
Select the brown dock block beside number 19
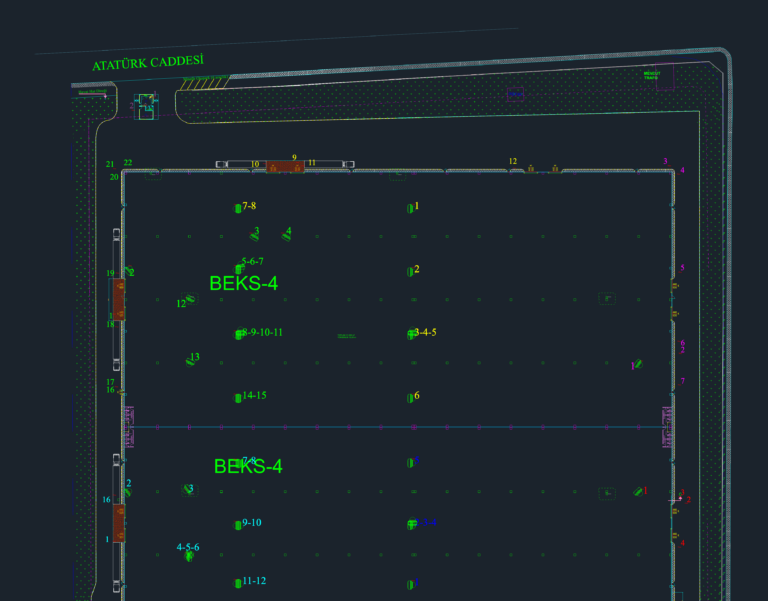tap(119, 299)
